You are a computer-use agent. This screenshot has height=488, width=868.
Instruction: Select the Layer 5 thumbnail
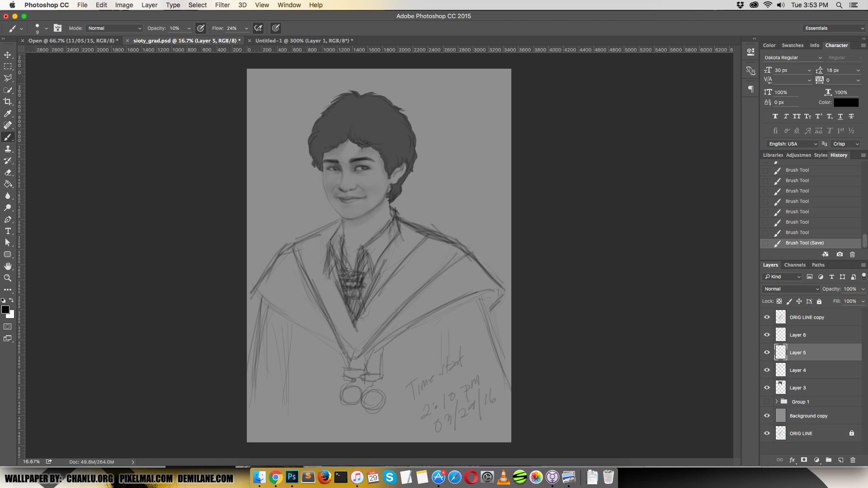pos(781,352)
